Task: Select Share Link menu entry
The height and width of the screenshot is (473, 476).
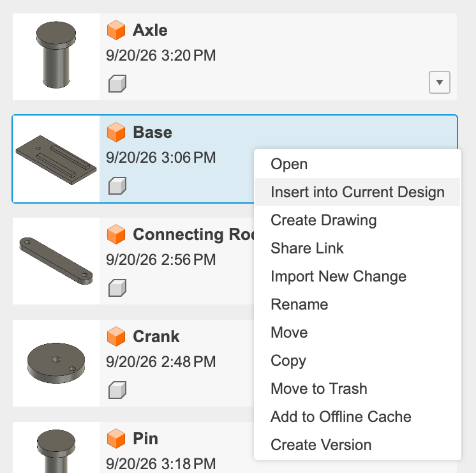Action: tap(357, 248)
